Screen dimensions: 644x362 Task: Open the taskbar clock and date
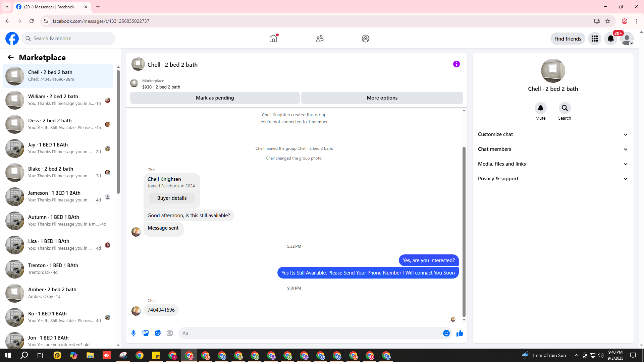[x=615, y=355]
